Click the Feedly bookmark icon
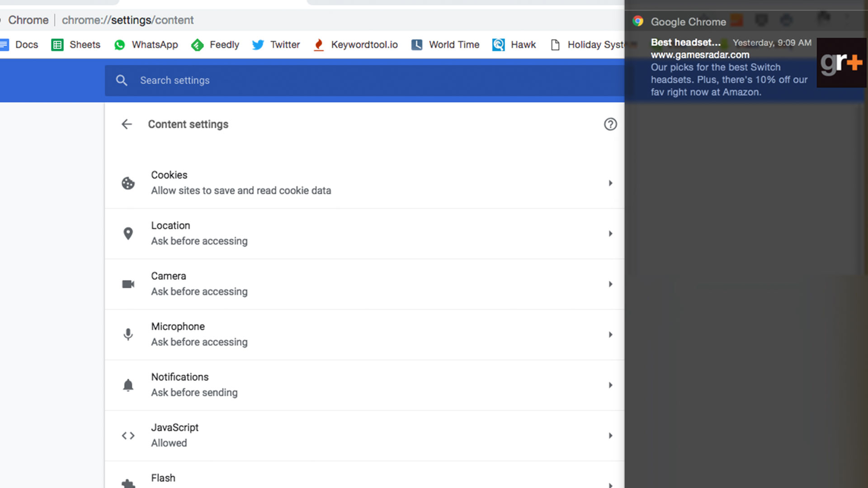The height and width of the screenshot is (488, 868). tap(197, 45)
